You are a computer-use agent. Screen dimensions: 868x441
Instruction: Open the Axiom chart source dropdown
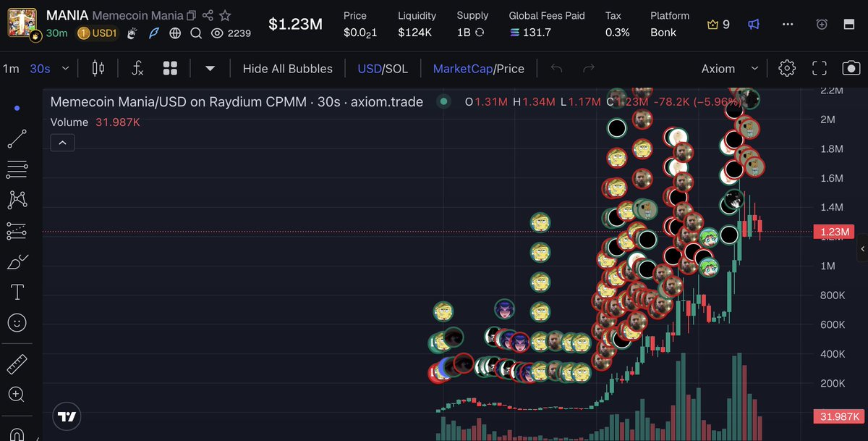click(729, 69)
